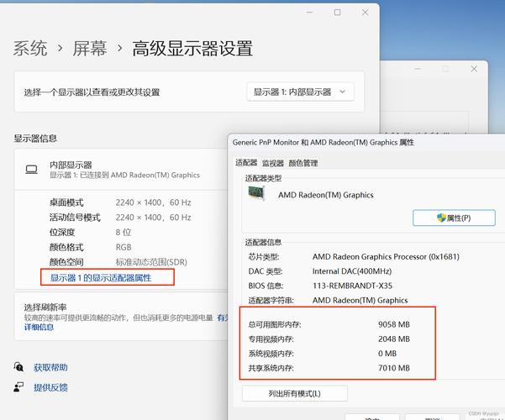Select the '标准动态范围(SDR)' value
Viewport: 505px width, 420px height.
click(151, 262)
